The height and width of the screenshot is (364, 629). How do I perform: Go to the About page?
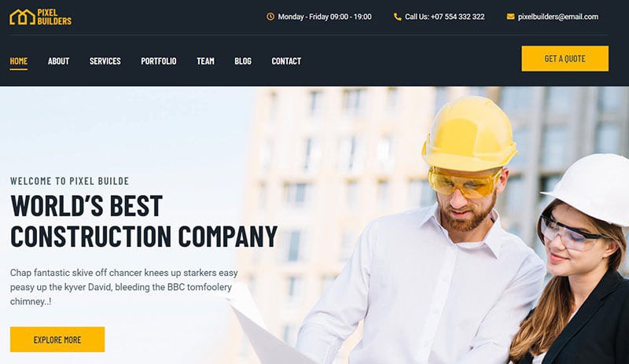pyautogui.click(x=58, y=61)
